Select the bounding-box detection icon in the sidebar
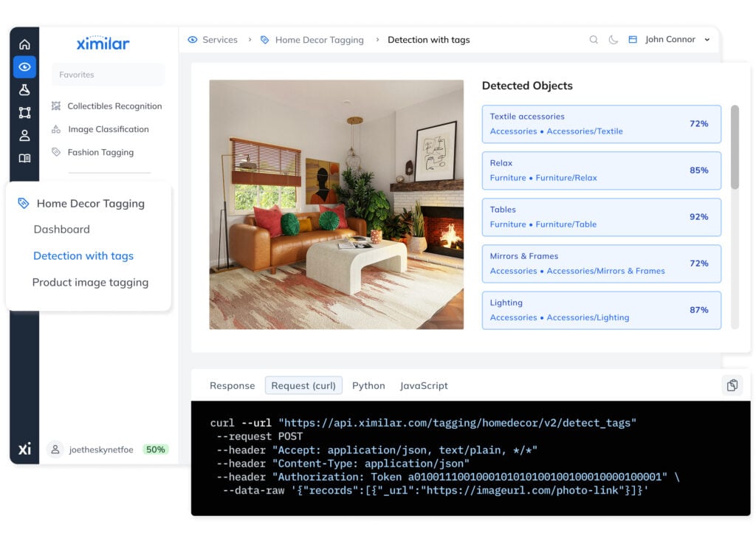 click(24, 112)
